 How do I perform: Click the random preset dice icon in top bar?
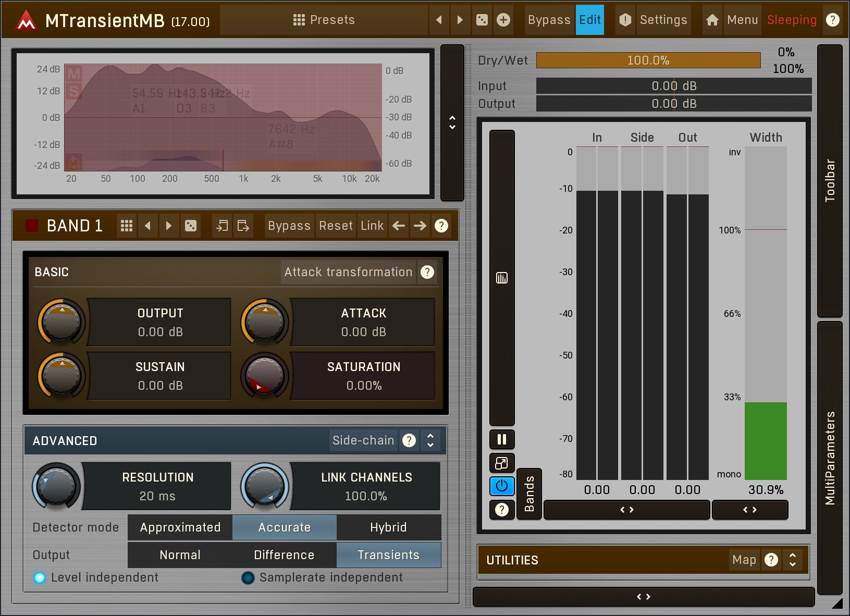point(482,20)
